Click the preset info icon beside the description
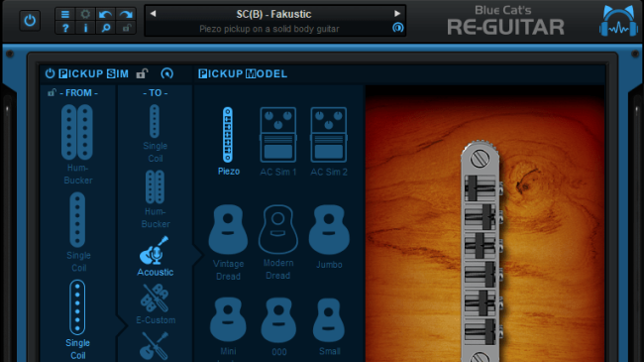 point(397,28)
